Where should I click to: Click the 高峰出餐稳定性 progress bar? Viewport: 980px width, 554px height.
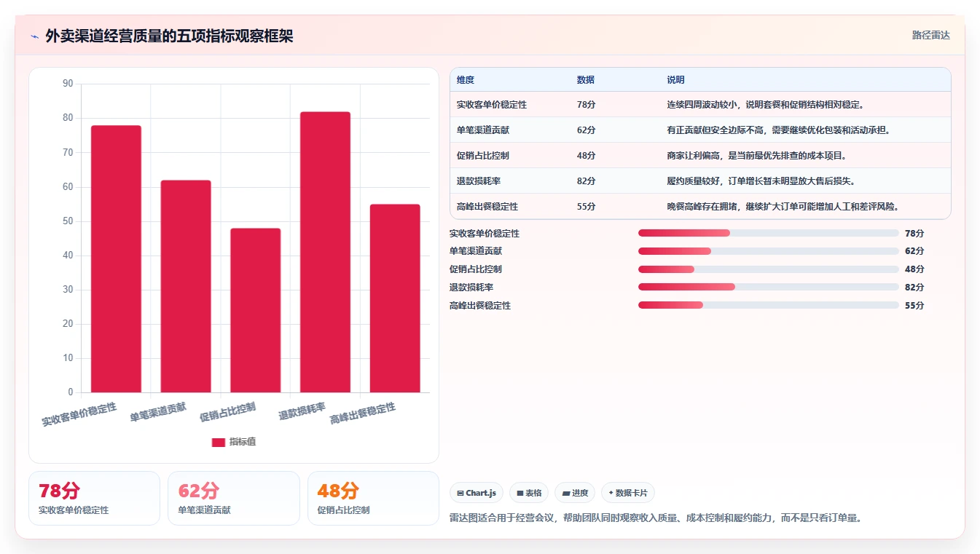point(768,305)
